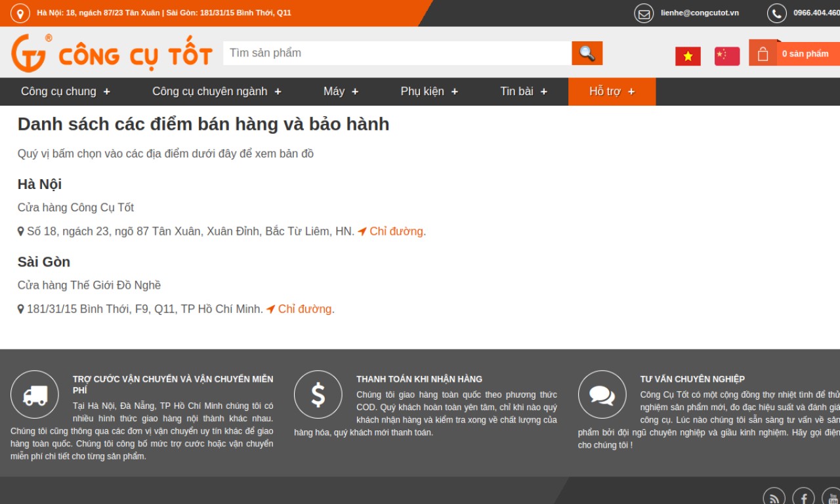The image size is (840, 504).
Task: Click the Sài Gòn address 181/31/15 Bình Thới
Action: [145, 309]
